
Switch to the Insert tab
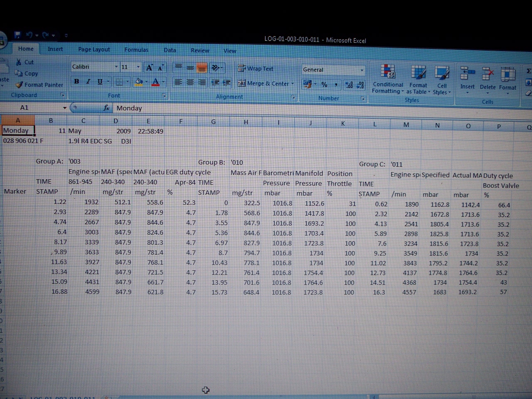(x=55, y=49)
